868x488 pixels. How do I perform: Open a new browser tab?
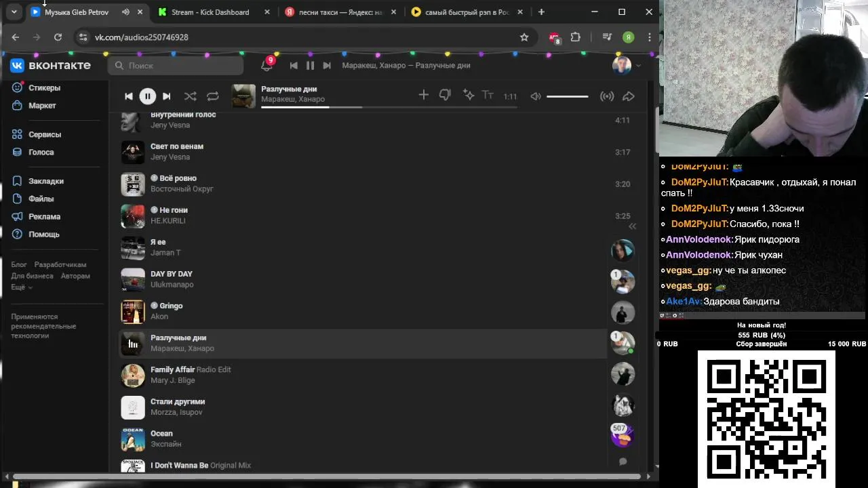pos(541,12)
